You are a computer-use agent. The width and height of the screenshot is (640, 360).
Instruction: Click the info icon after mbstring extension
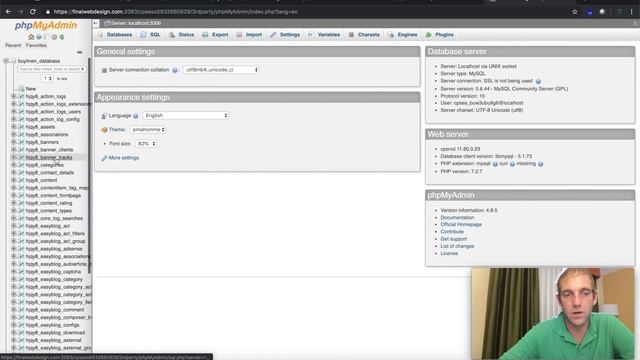pyautogui.click(x=540, y=164)
